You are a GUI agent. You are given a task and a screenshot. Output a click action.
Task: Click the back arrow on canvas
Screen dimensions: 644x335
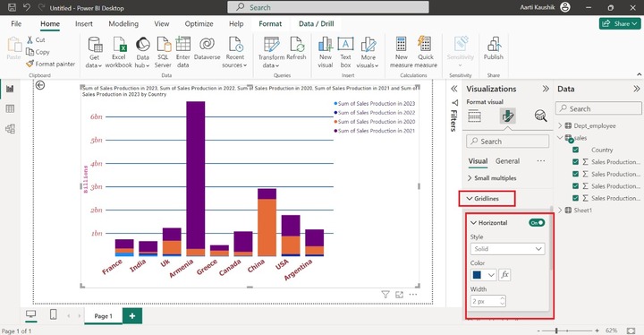tap(40, 85)
